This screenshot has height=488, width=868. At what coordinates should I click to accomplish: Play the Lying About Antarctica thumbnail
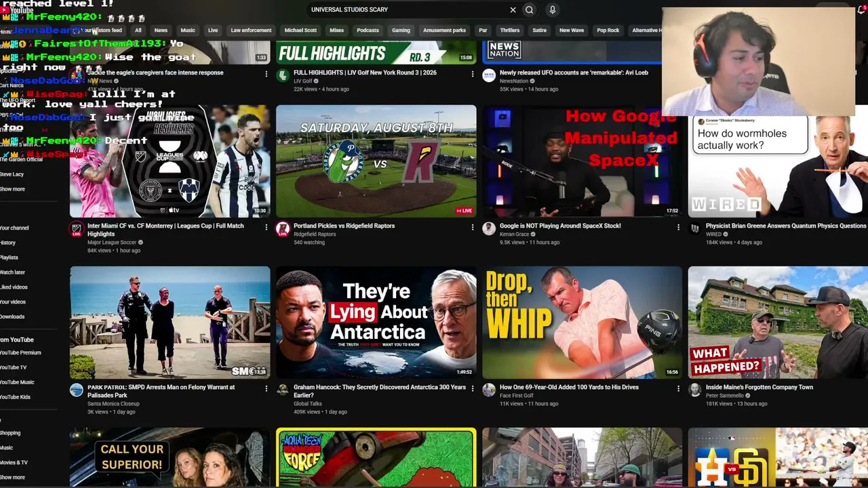[x=376, y=322]
